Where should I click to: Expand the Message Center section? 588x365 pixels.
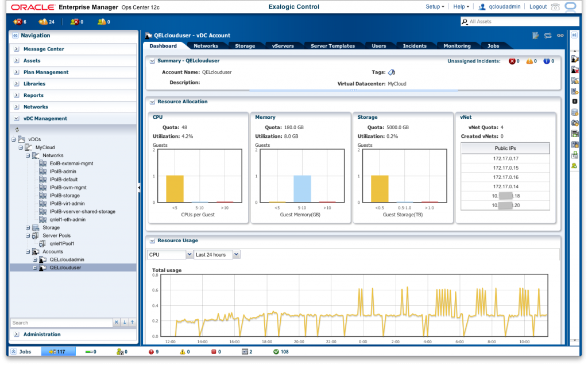[17, 49]
